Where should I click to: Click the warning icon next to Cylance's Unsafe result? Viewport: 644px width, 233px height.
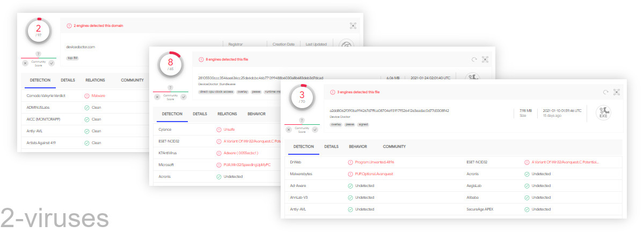click(x=218, y=129)
